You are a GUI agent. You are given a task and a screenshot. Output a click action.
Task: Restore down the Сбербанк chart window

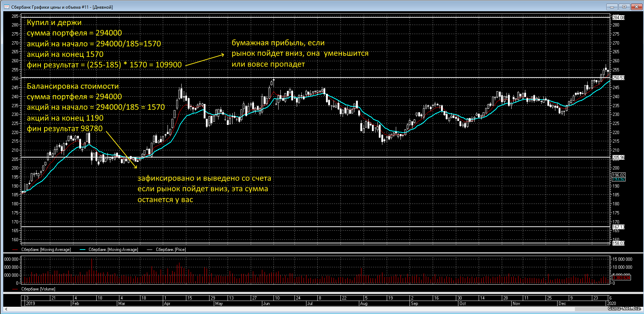[624, 7]
